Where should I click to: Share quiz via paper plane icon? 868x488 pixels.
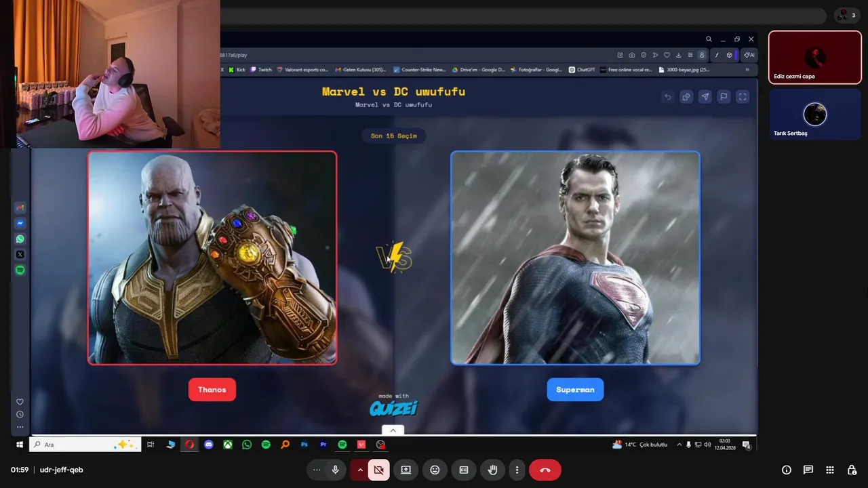pos(705,97)
